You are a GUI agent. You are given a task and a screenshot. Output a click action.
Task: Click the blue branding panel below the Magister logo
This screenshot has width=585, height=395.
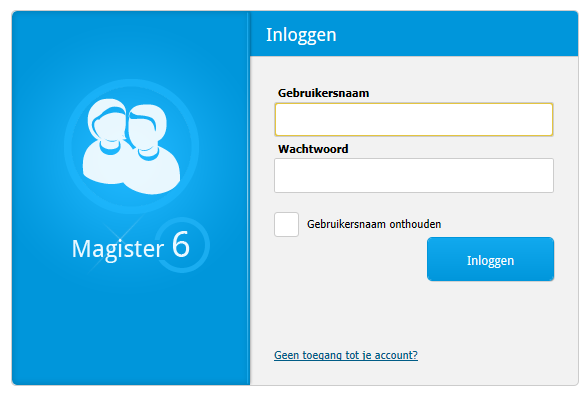[131, 328]
